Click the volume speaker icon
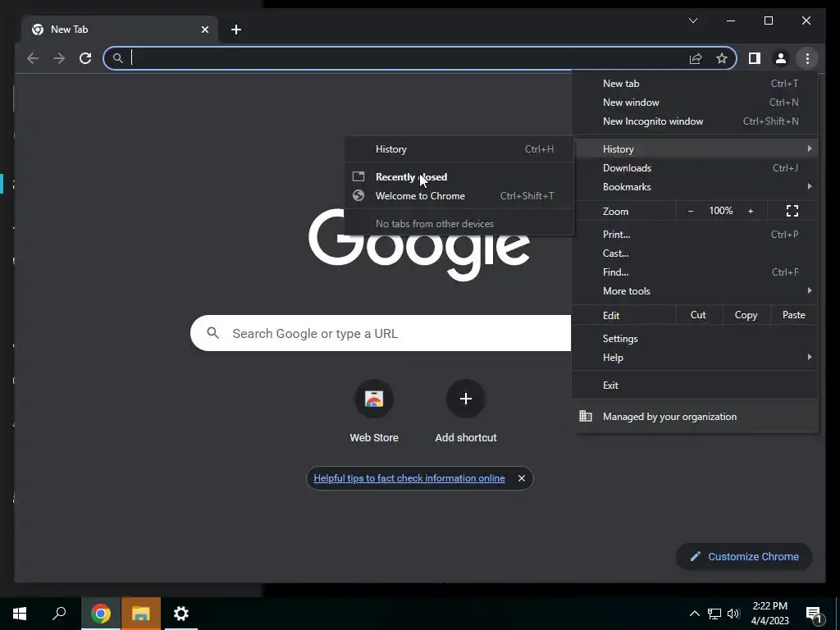 click(733, 614)
